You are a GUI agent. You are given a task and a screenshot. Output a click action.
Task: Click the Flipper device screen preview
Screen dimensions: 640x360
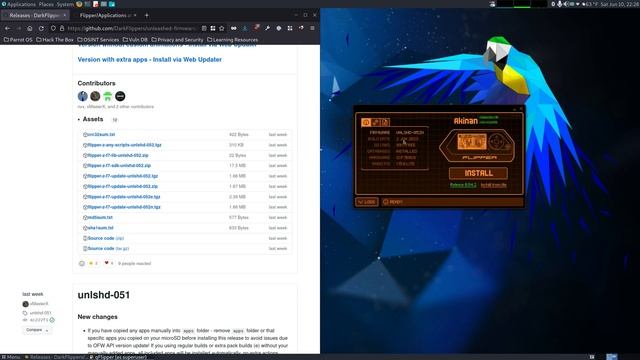click(x=472, y=142)
